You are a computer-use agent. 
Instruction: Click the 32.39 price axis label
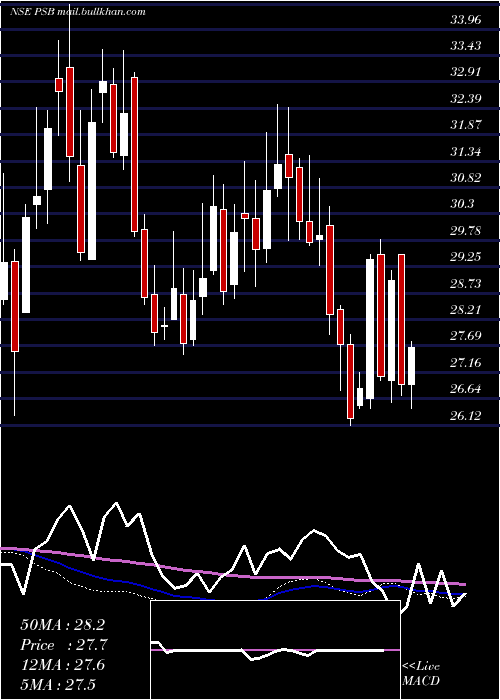tap(466, 98)
